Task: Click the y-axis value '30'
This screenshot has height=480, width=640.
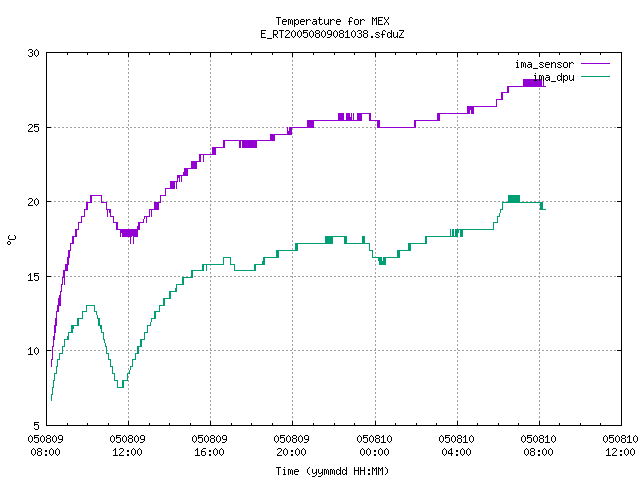Action: click(33, 53)
